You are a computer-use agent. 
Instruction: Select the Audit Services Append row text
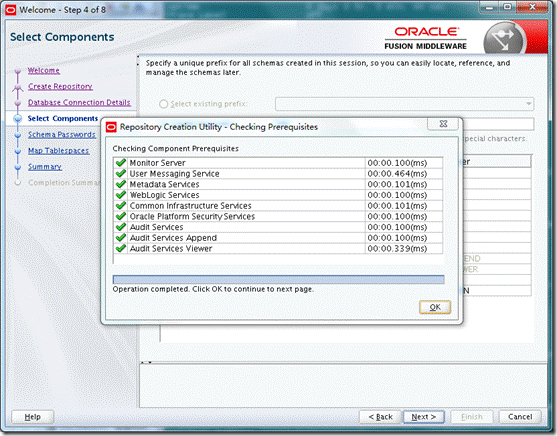pyautogui.click(x=173, y=237)
